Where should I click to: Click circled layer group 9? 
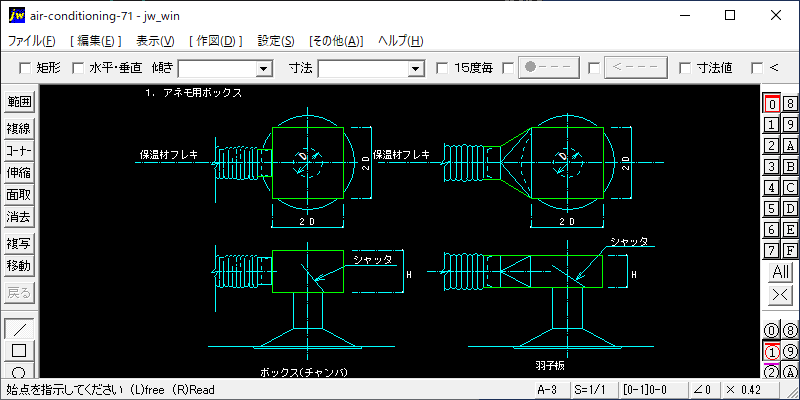[790, 352]
